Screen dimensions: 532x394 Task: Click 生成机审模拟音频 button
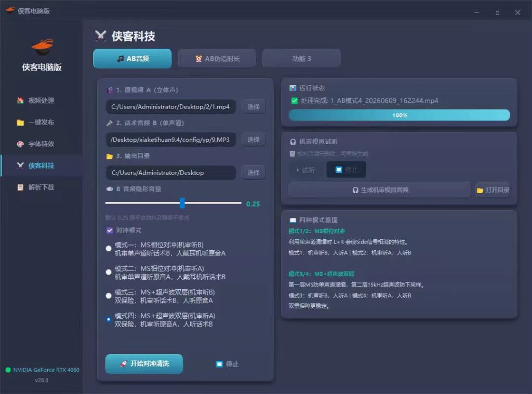[380, 190]
